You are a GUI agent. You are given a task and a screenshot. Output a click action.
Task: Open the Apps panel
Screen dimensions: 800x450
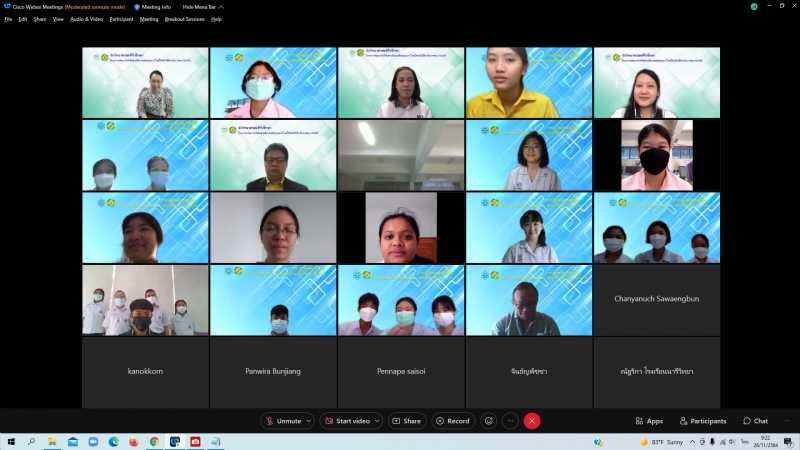649,421
